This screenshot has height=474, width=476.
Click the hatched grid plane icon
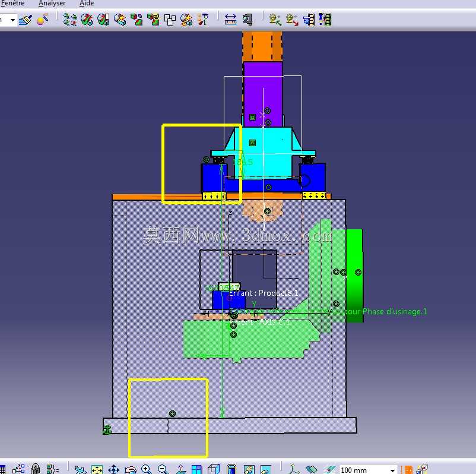(x=329, y=469)
